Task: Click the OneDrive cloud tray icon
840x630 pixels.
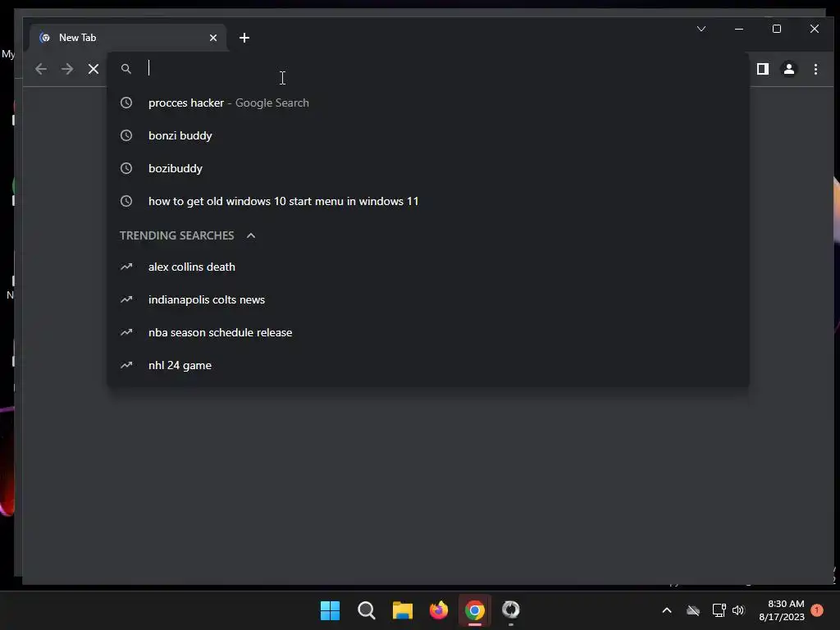Action: tap(693, 610)
